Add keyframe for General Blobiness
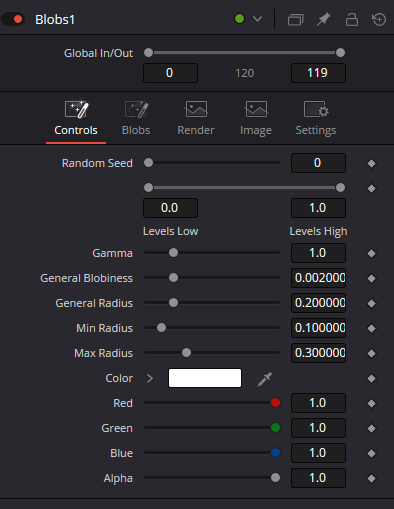The height and width of the screenshot is (509, 394). click(371, 278)
